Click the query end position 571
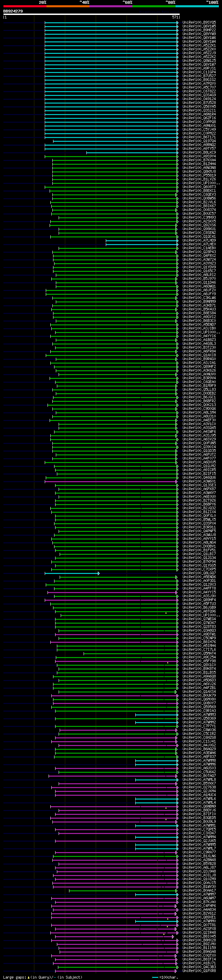Image resolution: width=222 pixels, height=980 pixels. tap(175, 17)
